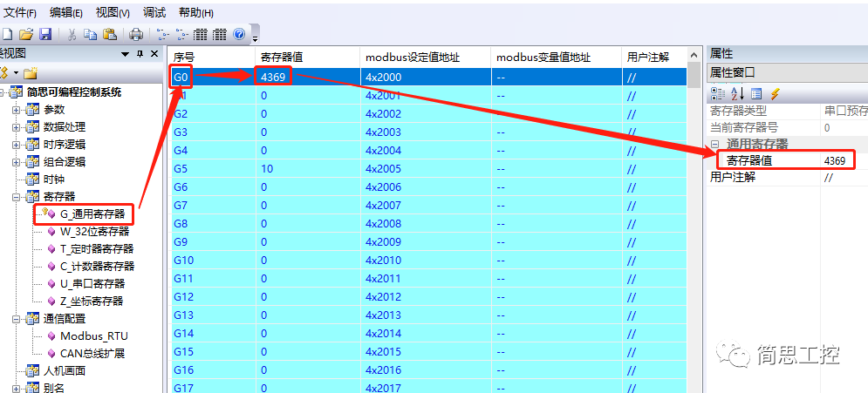868x393 pixels.
Task: Click Property Pages icon in properties toolbar
Action: [x=756, y=94]
